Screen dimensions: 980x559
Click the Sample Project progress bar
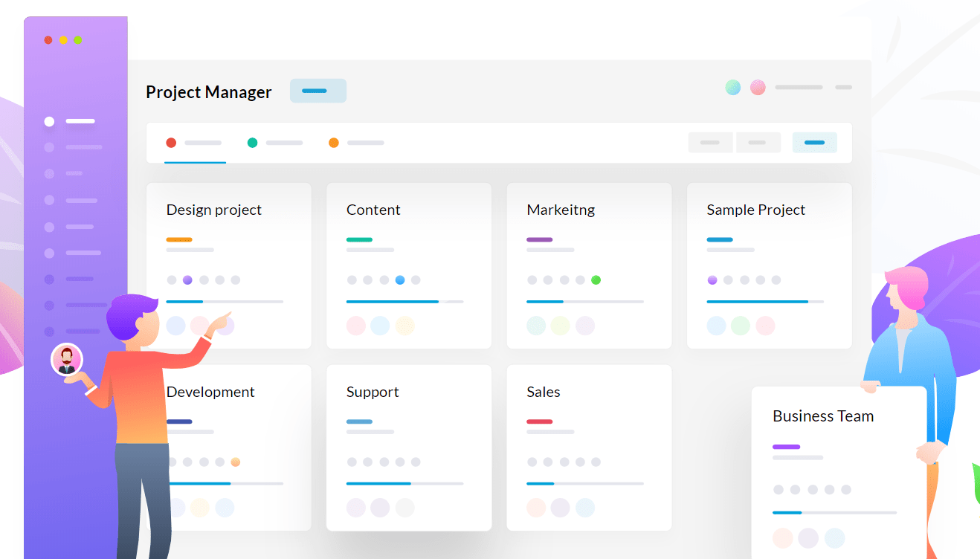765,301
